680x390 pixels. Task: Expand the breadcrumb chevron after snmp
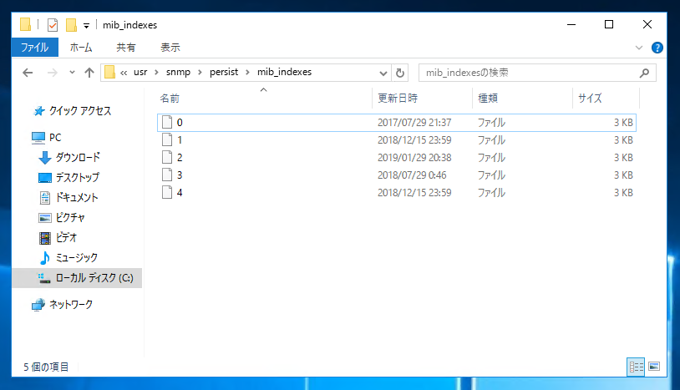point(200,72)
